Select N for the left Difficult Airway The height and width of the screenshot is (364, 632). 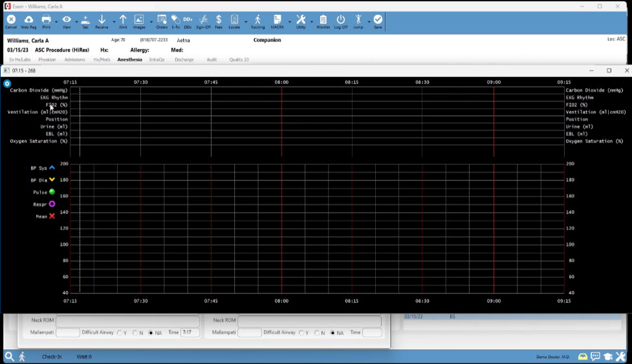135,333
